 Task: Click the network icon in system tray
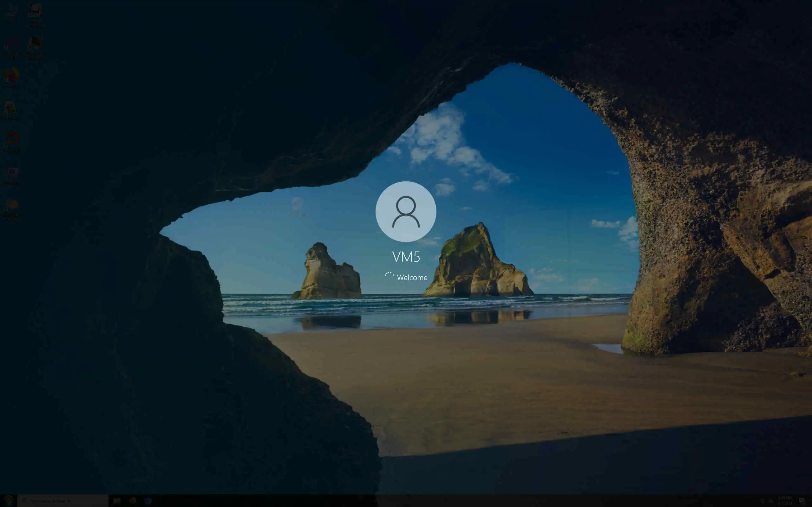(x=763, y=501)
